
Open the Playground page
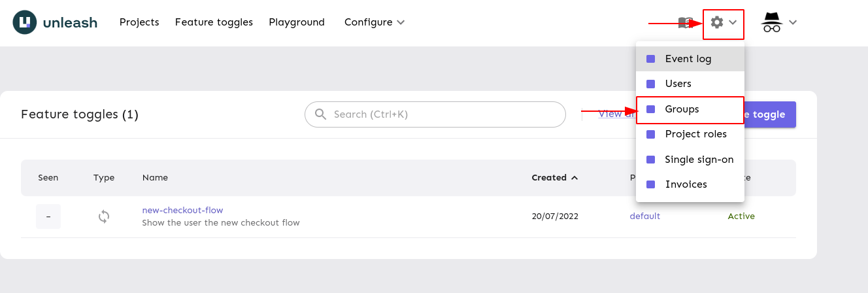(x=297, y=22)
